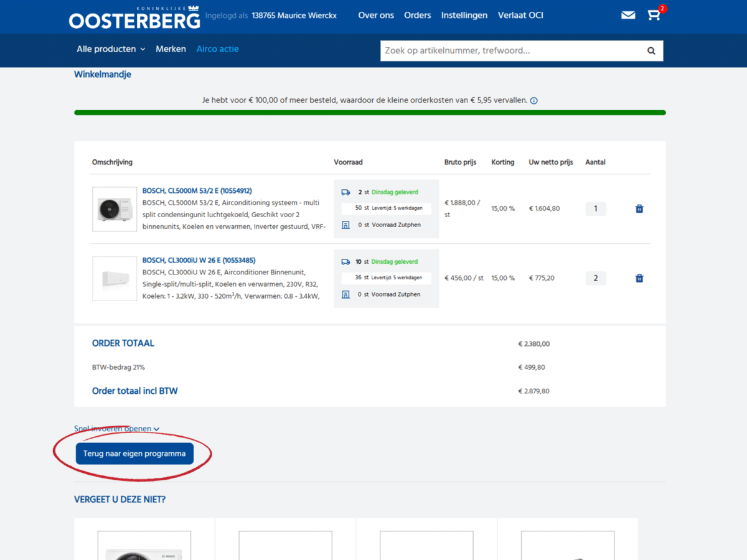Screen dimensions: 747x560
Task: Open BOSCH, CL3000iU W 26 E (10553485) link
Action: (x=199, y=261)
